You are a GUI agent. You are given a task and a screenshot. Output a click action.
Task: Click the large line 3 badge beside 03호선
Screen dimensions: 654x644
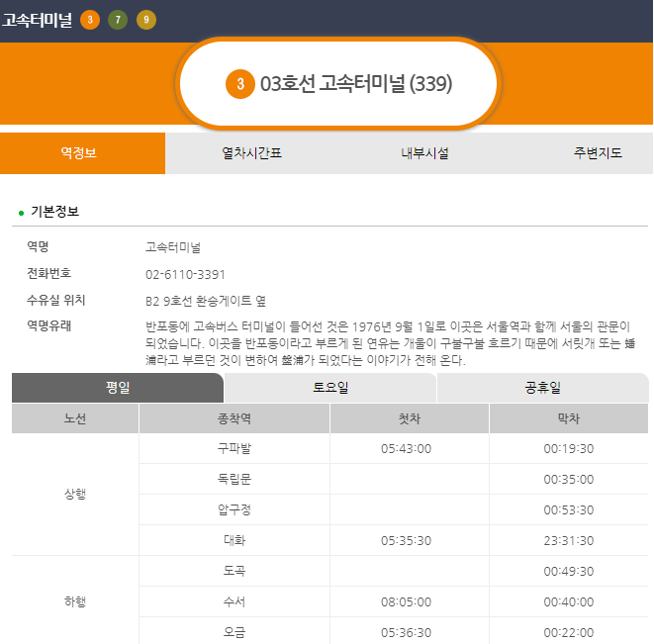[x=240, y=84]
